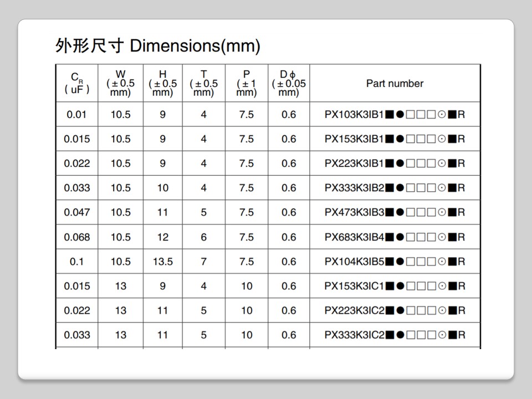The width and height of the screenshot is (532, 399).
Task: Select the PX153K3IB1 part number cell
Action: coord(395,139)
